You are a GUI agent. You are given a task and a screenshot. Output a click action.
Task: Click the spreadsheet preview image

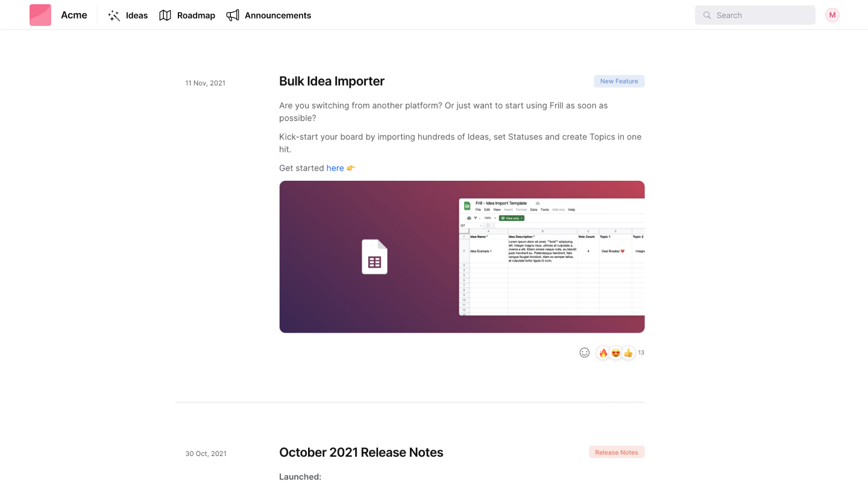462,257
